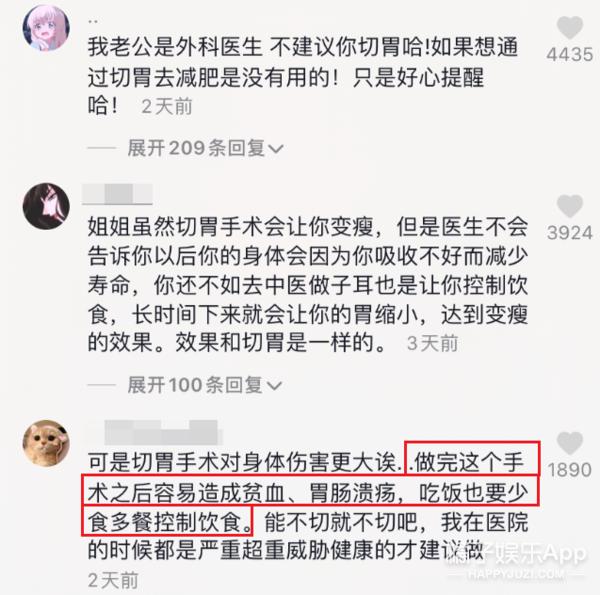The image size is (600, 595).
Task: Tap blurred username of third commenter
Action: [x=163, y=431]
